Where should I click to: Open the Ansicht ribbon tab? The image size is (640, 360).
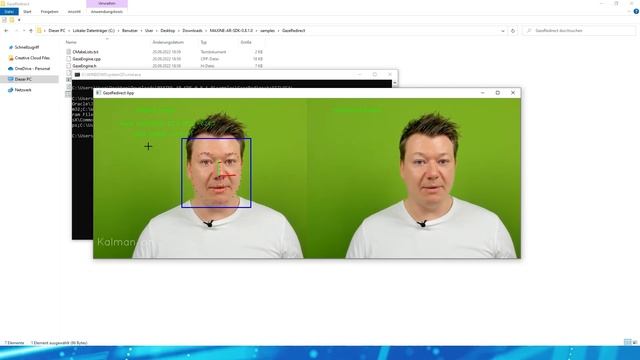click(x=74, y=11)
